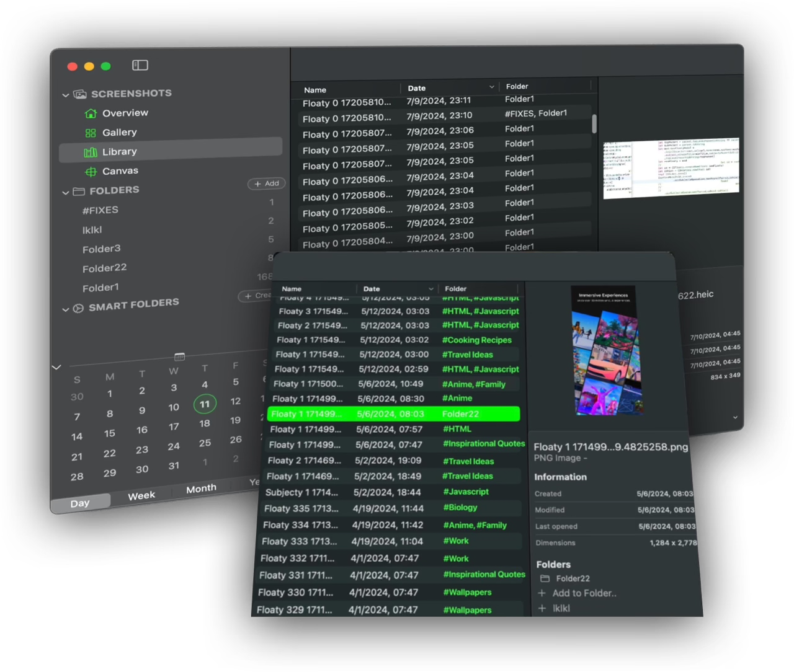The width and height of the screenshot is (794, 672).
Task: Select the #FIXES folder in sidebar
Action: [x=100, y=210]
